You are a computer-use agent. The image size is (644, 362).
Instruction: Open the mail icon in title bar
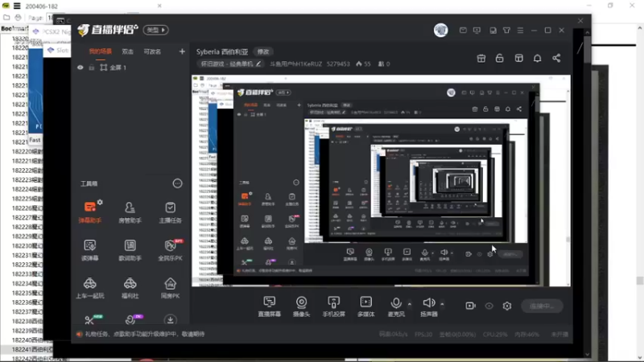click(463, 31)
